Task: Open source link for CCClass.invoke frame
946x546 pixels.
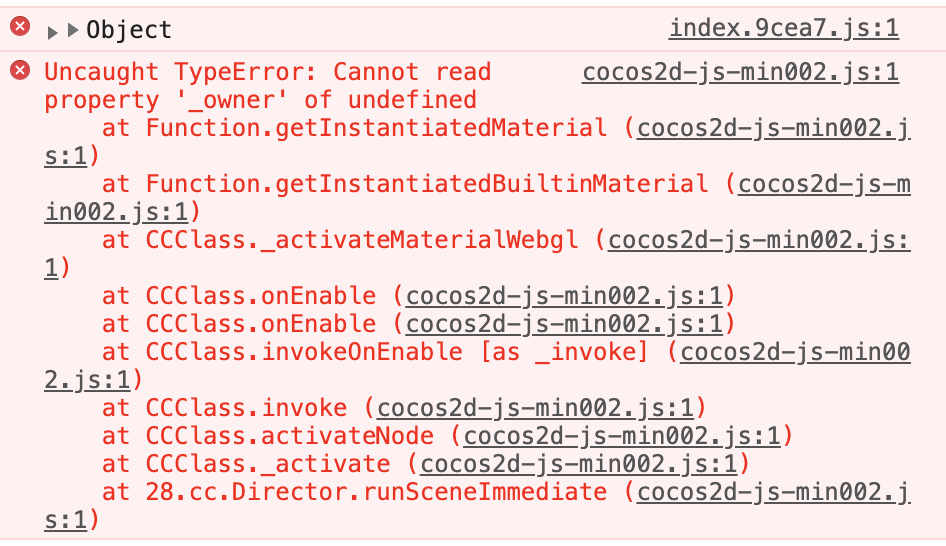Action: point(536,408)
